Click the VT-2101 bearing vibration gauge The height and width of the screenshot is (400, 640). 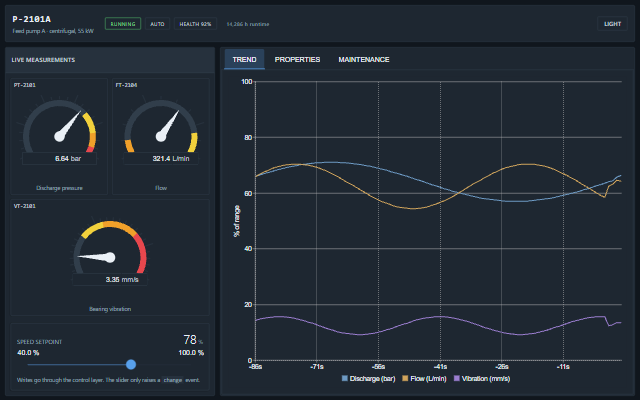[110, 251]
